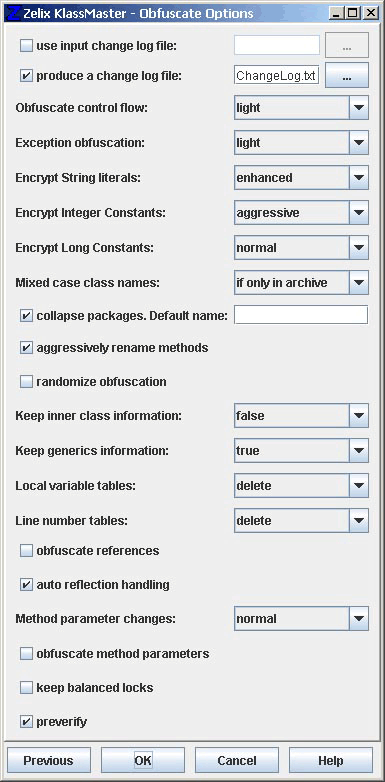Open Encrypt Integer Constants dropdown
Viewport: 385px width, 782px height.
pos(301,212)
